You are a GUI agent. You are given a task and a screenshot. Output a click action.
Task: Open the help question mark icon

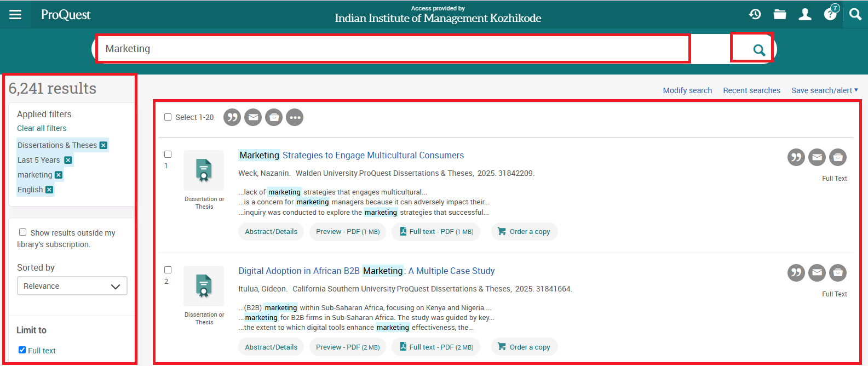click(830, 14)
